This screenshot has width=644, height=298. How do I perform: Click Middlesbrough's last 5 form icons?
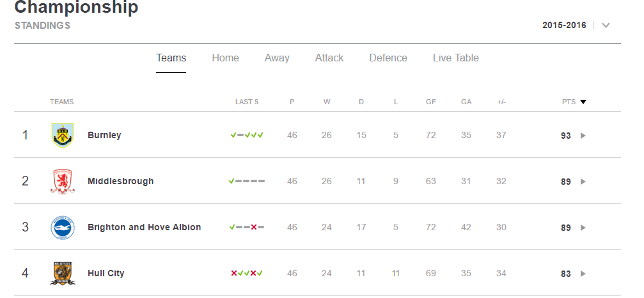246,181
